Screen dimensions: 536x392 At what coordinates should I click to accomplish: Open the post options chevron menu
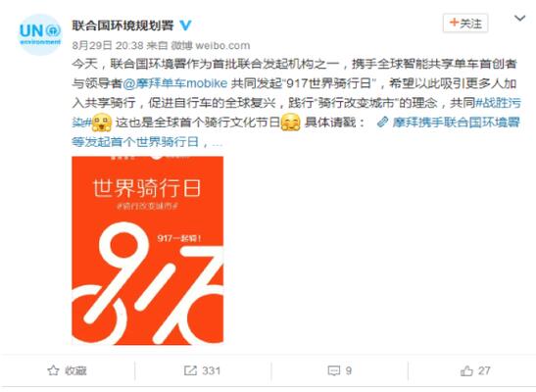519,18
